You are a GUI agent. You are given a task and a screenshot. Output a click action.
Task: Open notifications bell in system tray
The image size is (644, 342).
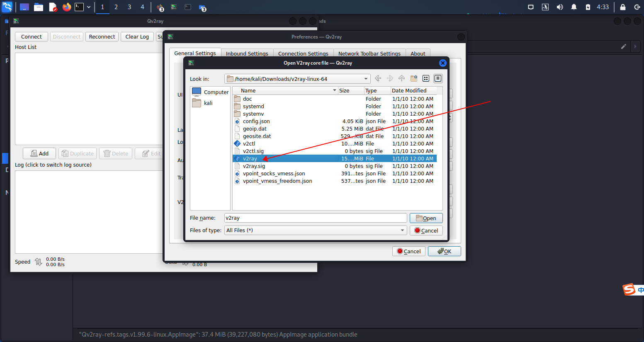coord(574,7)
